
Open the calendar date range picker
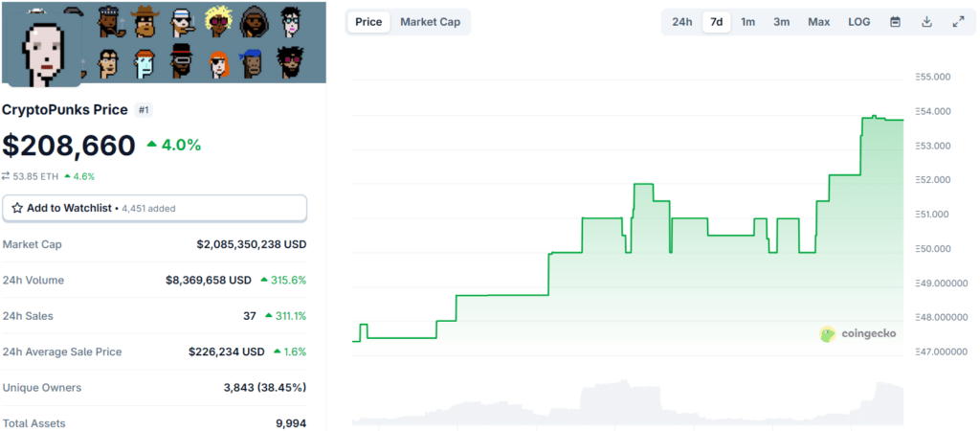[895, 22]
